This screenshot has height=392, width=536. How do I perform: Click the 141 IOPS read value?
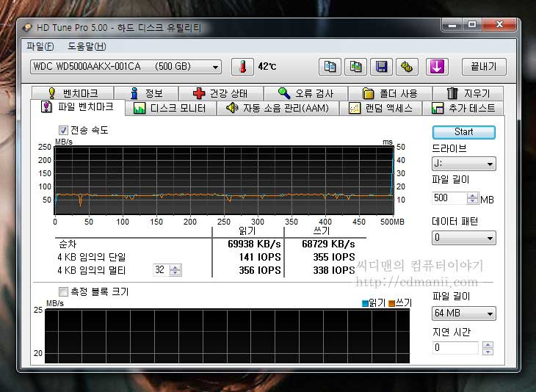click(260, 257)
